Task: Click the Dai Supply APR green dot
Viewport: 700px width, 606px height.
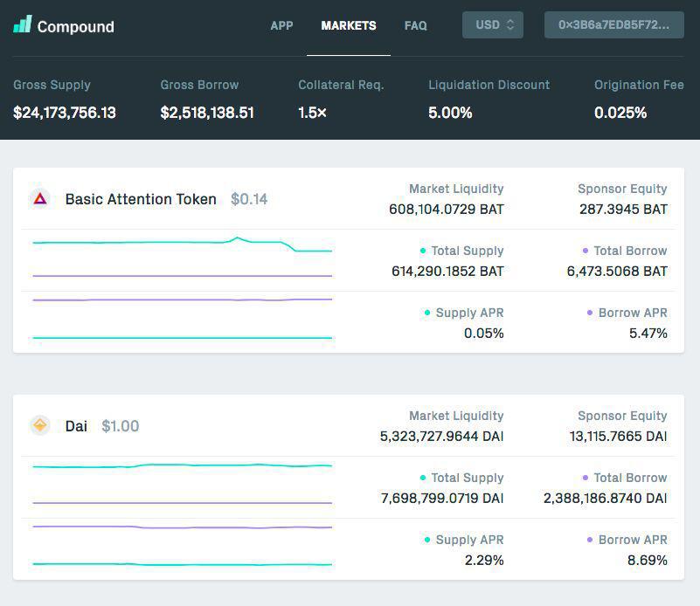Action: click(x=427, y=540)
